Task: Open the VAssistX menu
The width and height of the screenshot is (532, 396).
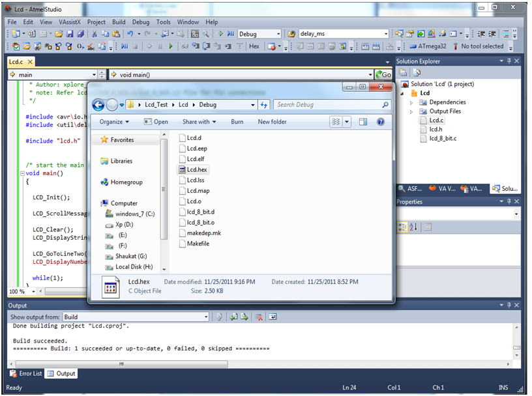Action: (x=70, y=22)
